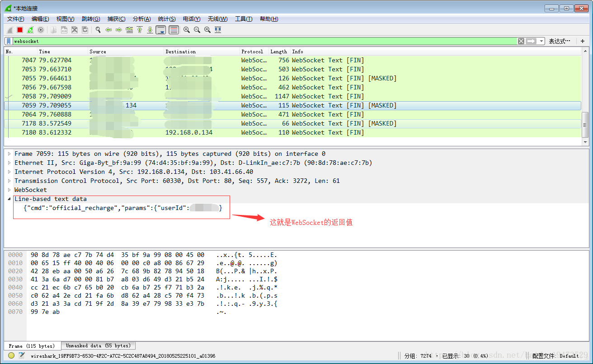Jump to the last packet icon
The image size is (593, 364).
(x=150, y=30)
